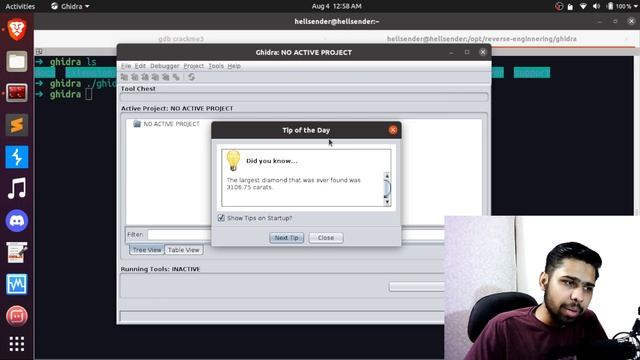Click the battery icon in system tray
The height and width of the screenshot is (360, 640).
point(610,6)
